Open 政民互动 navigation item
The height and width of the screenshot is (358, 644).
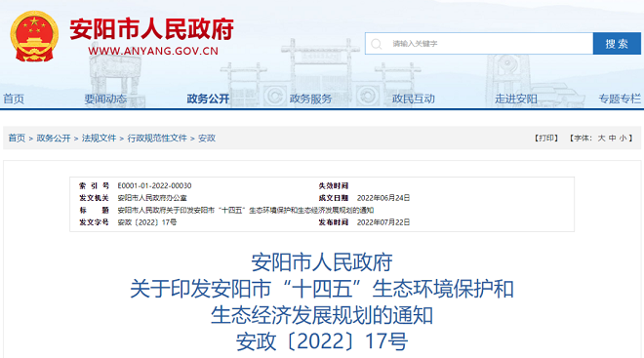click(414, 99)
